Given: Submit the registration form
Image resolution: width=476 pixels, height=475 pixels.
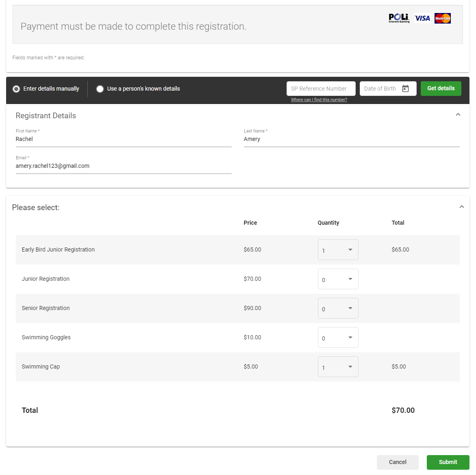Looking at the screenshot, I should tap(448, 462).
